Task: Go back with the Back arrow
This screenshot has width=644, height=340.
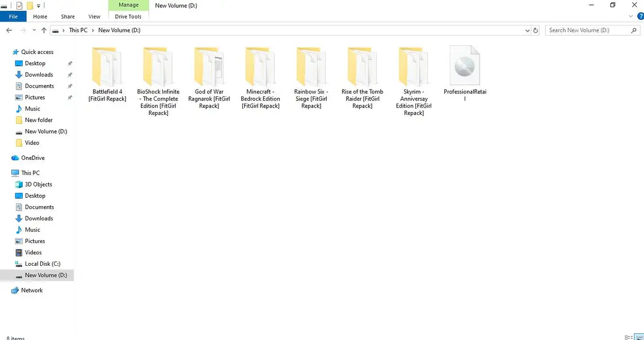Action: click(x=9, y=31)
